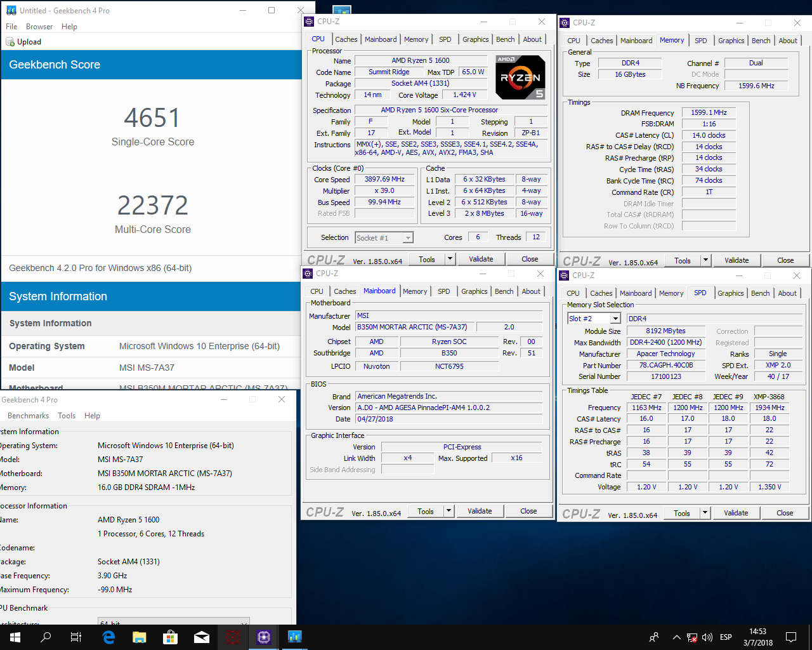
Task: Click the 4651 single-core score
Action: (152, 118)
